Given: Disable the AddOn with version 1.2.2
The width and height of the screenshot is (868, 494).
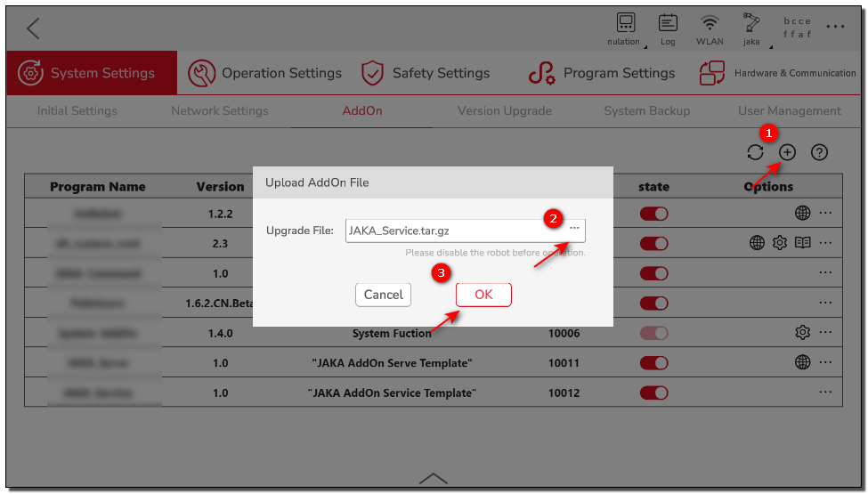Looking at the screenshot, I should pyautogui.click(x=653, y=214).
